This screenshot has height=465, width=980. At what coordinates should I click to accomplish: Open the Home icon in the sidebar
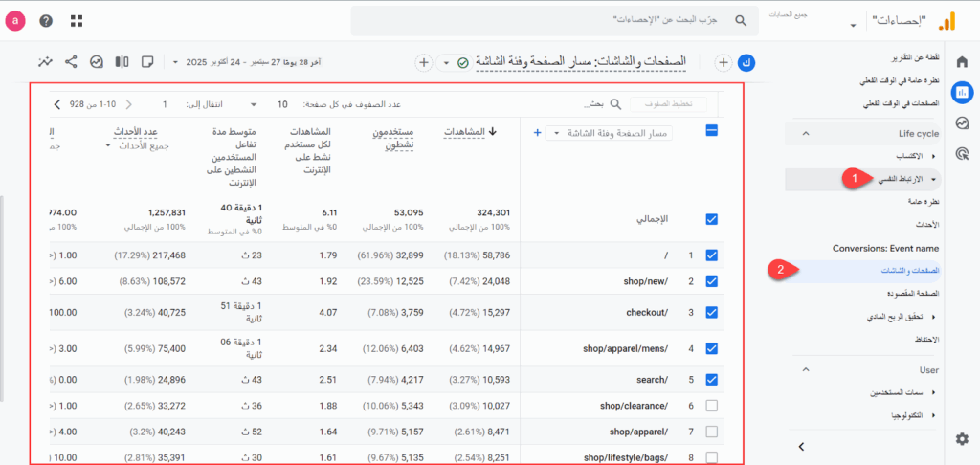962,62
